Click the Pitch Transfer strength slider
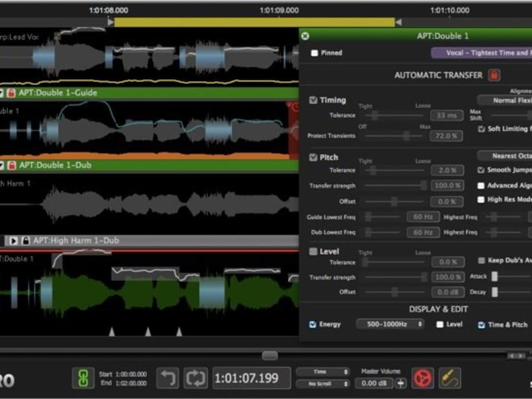The height and width of the screenshot is (399, 532). 394,185
